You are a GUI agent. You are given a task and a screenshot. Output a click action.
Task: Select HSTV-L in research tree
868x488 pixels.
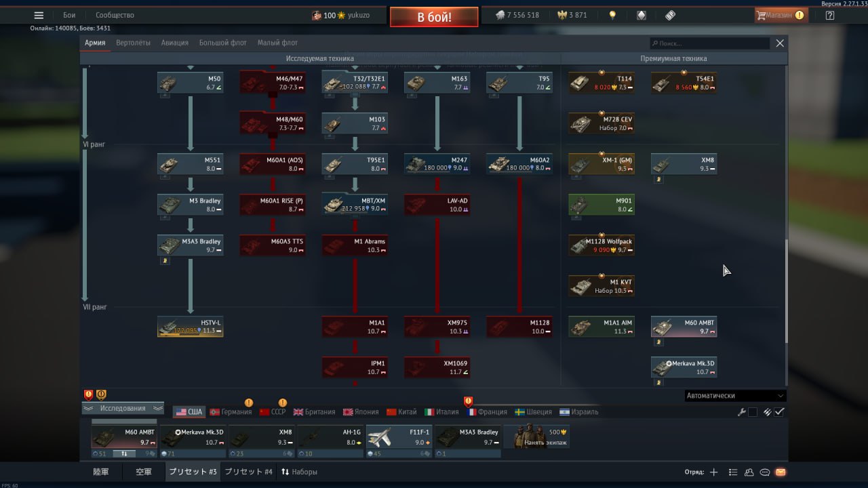(191, 327)
